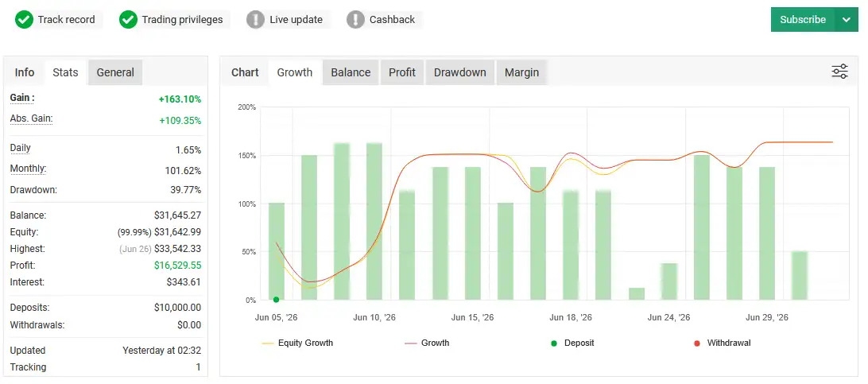Click the Cashback grey exclamation icon

point(355,20)
